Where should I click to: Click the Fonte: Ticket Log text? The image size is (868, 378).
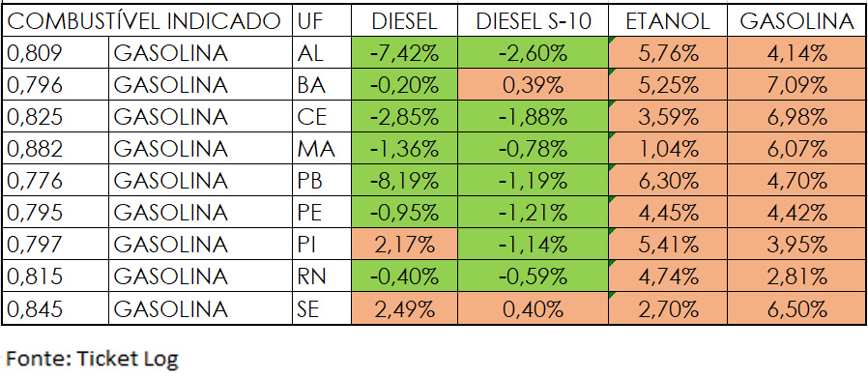click(x=93, y=360)
